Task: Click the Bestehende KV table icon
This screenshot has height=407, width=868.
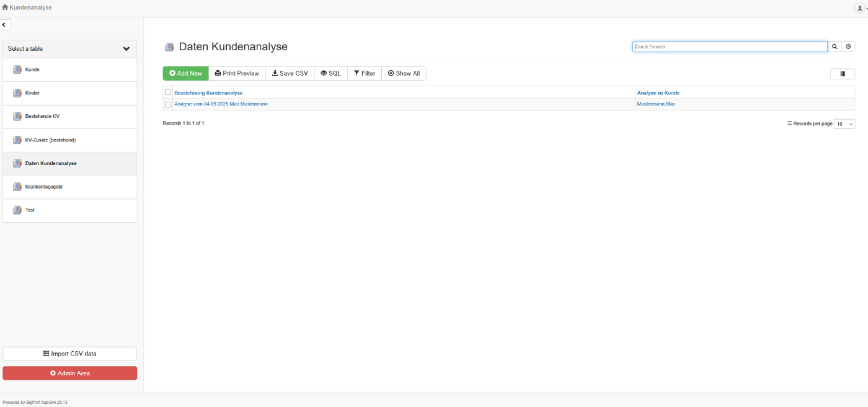Action: coord(17,117)
